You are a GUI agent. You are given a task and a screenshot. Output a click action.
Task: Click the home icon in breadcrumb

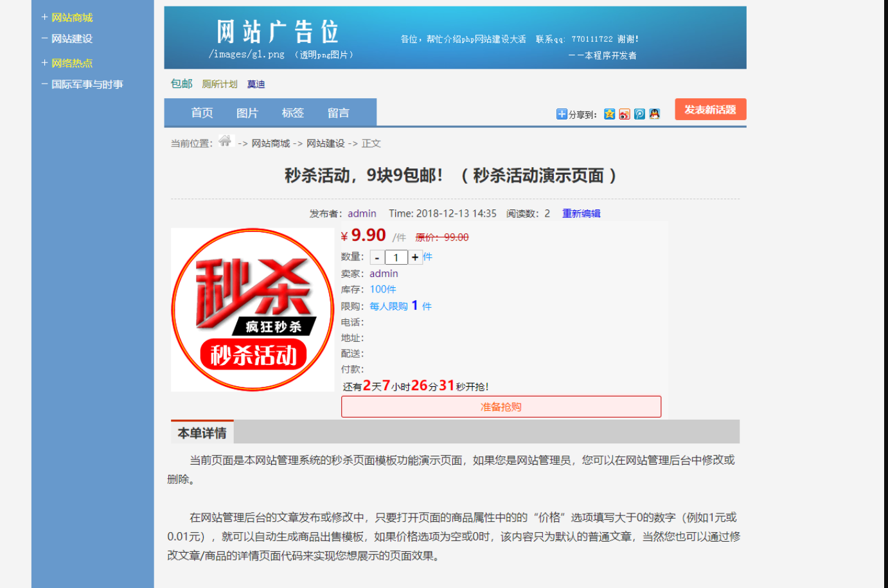(225, 141)
